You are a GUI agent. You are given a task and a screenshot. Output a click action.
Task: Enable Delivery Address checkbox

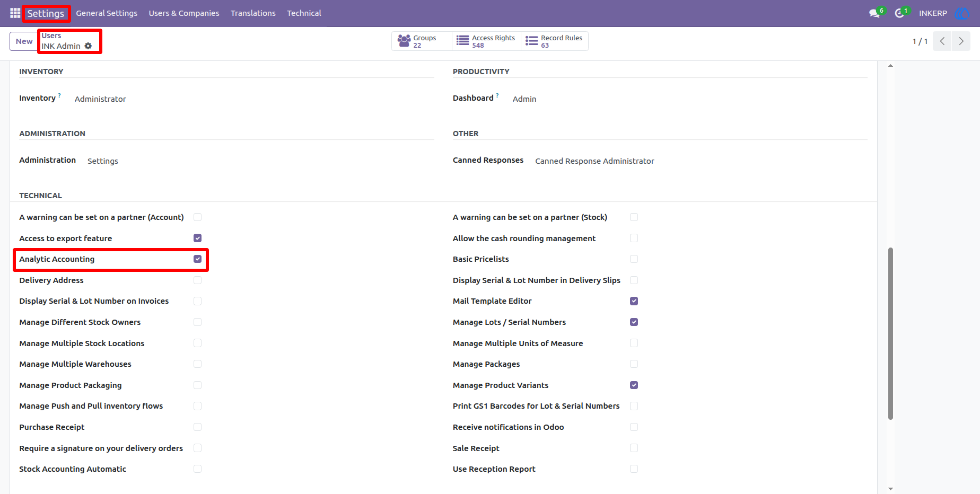click(197, 280)
